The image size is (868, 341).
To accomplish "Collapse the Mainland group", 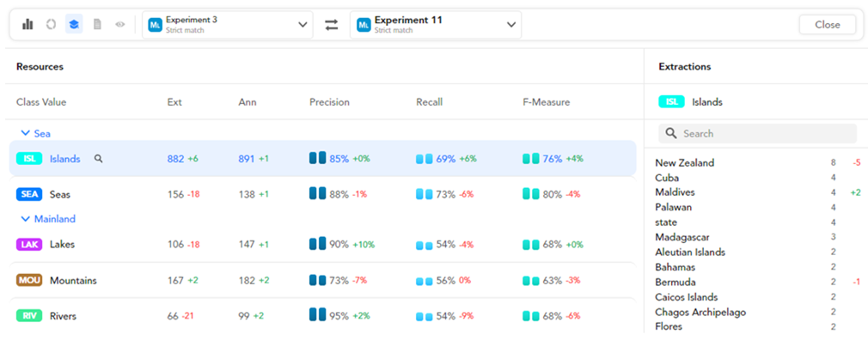I will pyautogui.click(x=47, y=219).
